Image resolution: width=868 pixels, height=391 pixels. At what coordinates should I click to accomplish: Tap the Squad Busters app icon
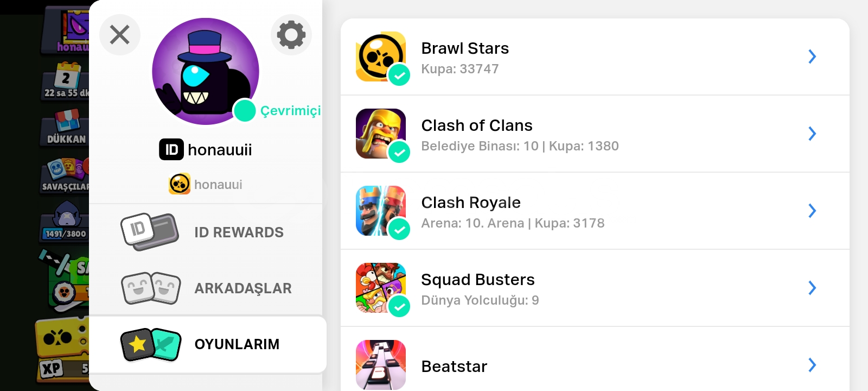pyautogui.click(x=381, y=288)
